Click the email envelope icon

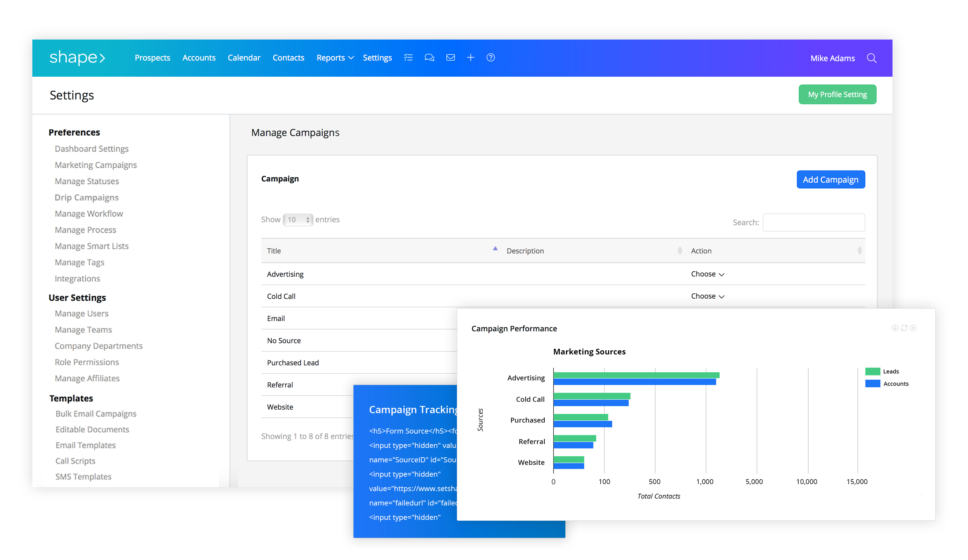[450, 58]
